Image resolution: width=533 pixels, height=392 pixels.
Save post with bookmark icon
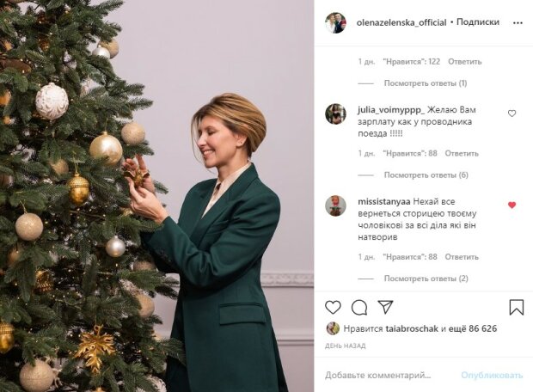click(x=516, y=307)
